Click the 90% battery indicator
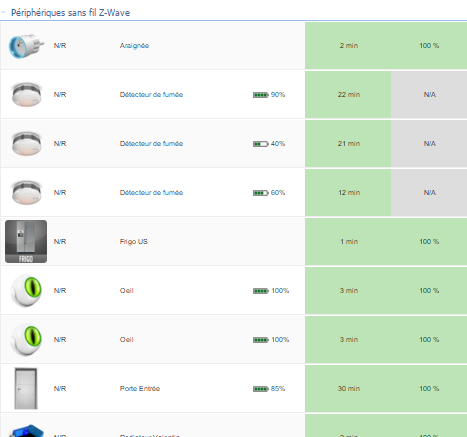The width and height of the screenshot is (467, 437). [269, 95]
